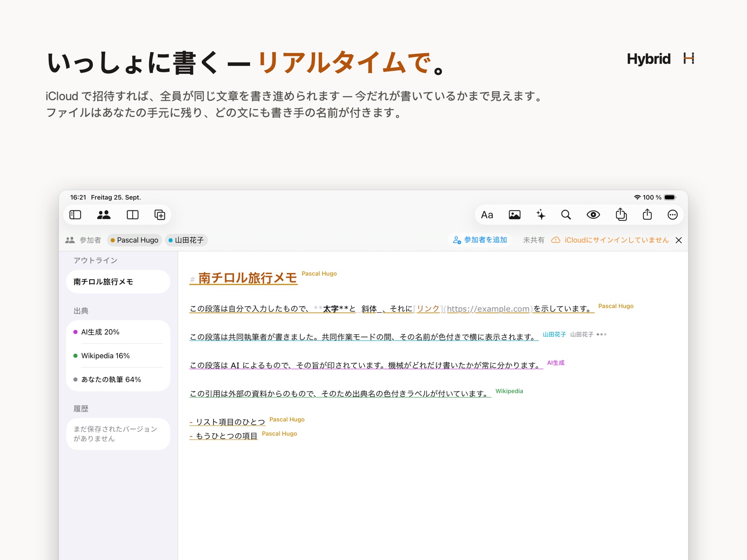Screen dimensions: 747x560
Task: Create a new document with plus icon
Action: [x=160, y=215]
